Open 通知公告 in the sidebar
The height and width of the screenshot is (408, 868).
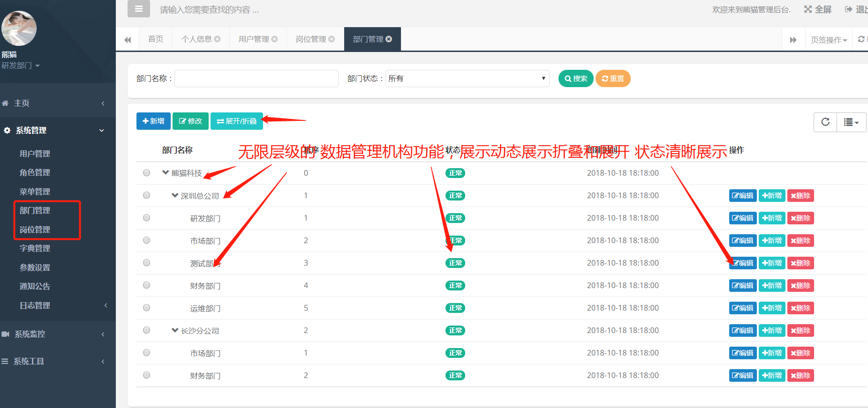tap(35, 286)
